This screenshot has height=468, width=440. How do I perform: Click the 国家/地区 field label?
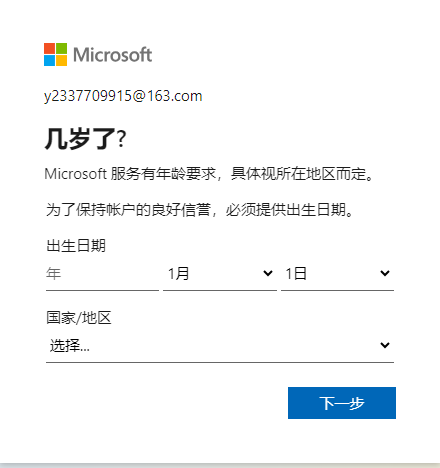point(79,318)
